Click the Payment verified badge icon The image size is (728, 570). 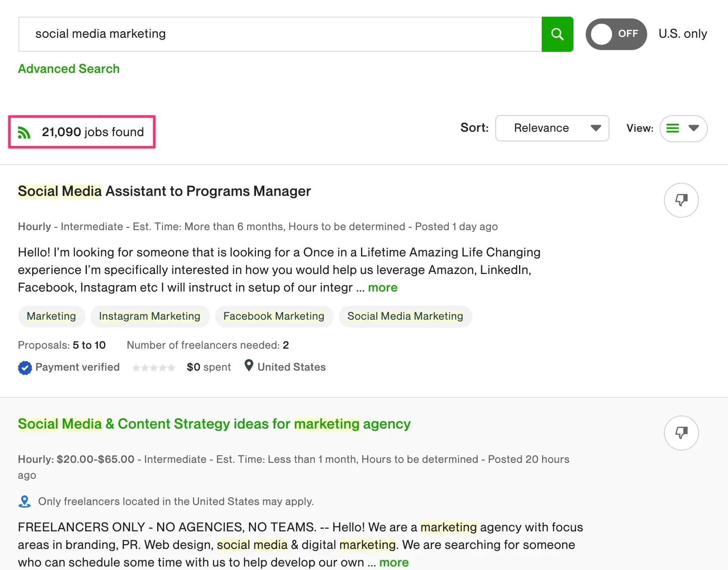(25, 368)
